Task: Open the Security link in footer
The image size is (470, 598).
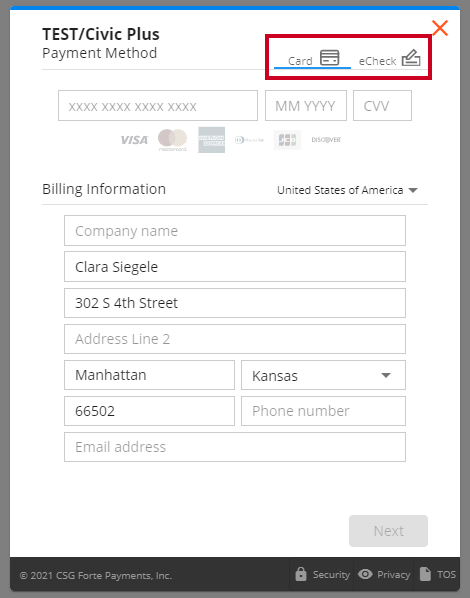Action: 322,574
